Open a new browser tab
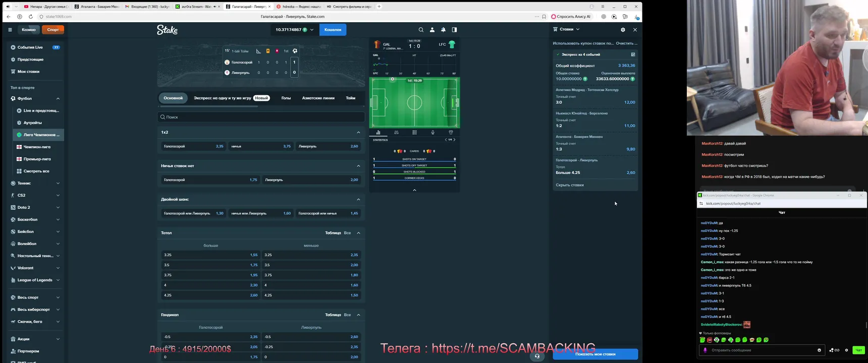 tap(379, 7)
